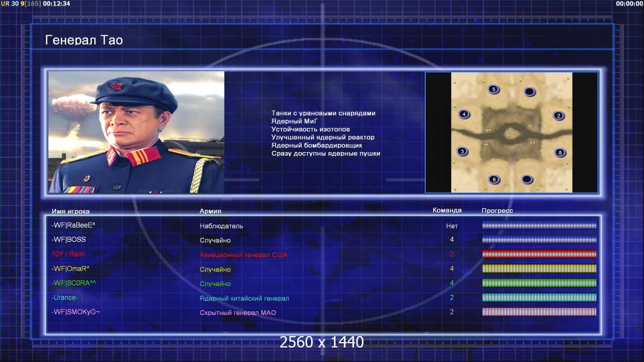This screenshot has height=362, width=644.
Task: Click the 'Армия' column header
Action: [x=210, y=211]
